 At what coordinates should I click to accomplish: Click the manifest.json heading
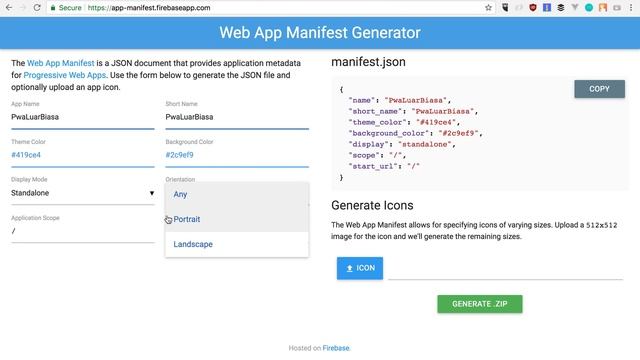click(x=368, y=62)
